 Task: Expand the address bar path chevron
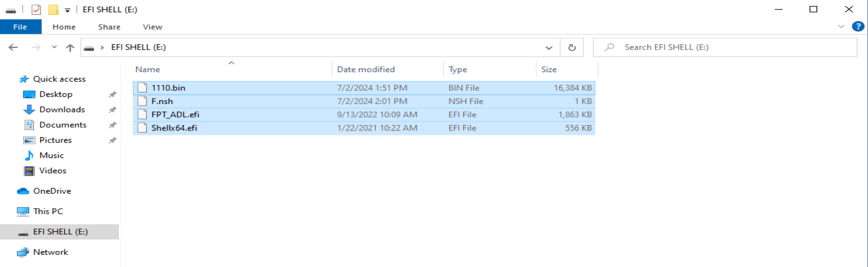coord(102,47)
